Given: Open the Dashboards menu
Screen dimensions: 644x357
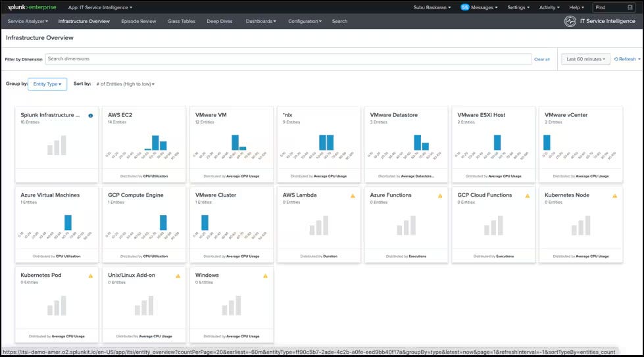Looking at the screenshot, I should point(260,21).
